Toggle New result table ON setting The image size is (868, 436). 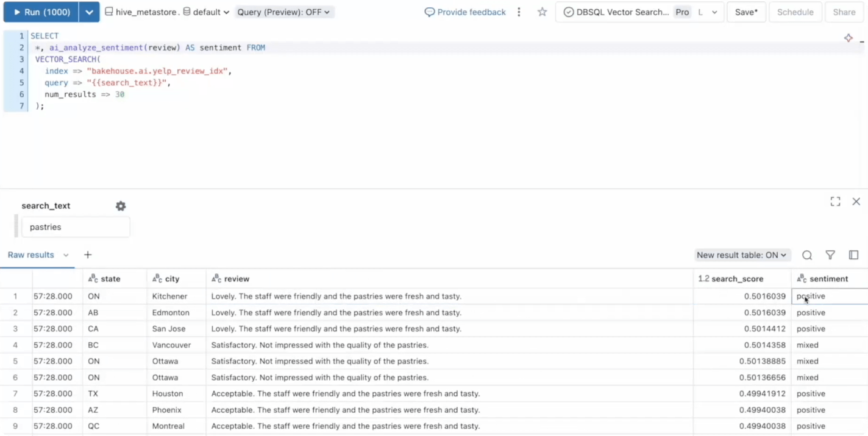point(741,255)
